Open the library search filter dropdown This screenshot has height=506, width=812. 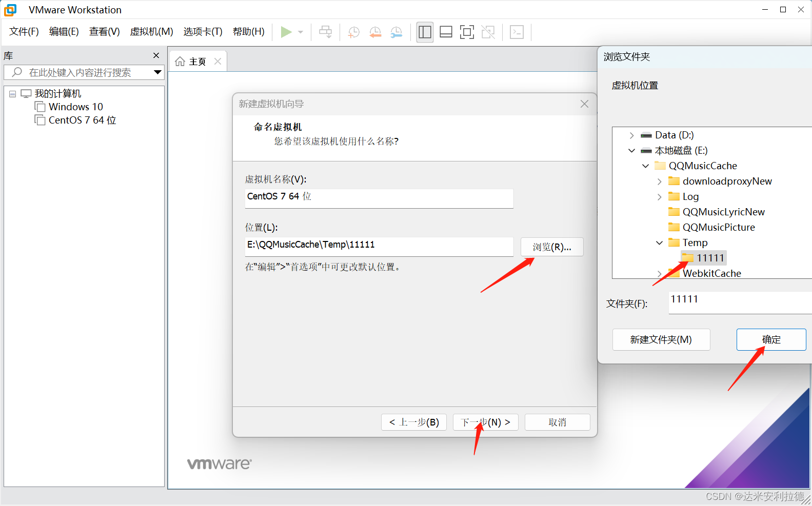[x=157, y=72]
